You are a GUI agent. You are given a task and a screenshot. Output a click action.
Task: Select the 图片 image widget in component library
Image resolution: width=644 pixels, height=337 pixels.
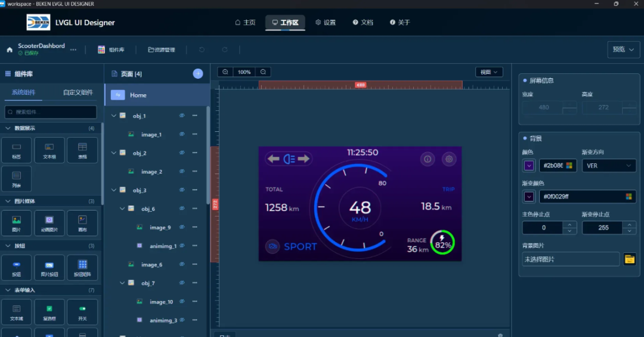pyautogui.click(x=17, y=222)
